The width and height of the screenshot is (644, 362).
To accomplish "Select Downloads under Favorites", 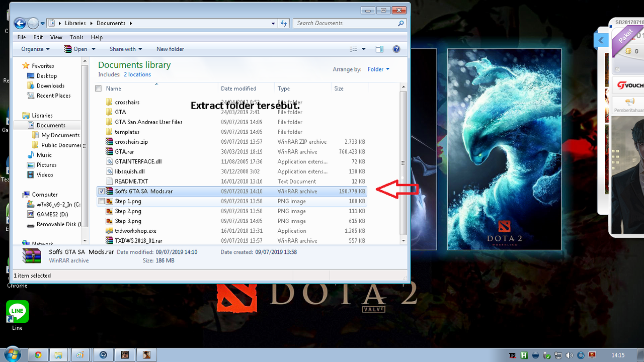I will (x=50, y=85).
